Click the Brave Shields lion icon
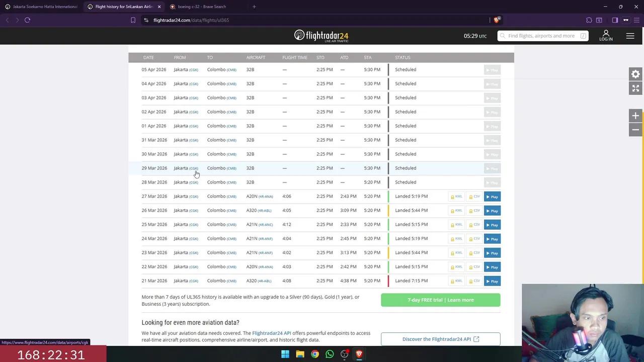 pos(497,20)
